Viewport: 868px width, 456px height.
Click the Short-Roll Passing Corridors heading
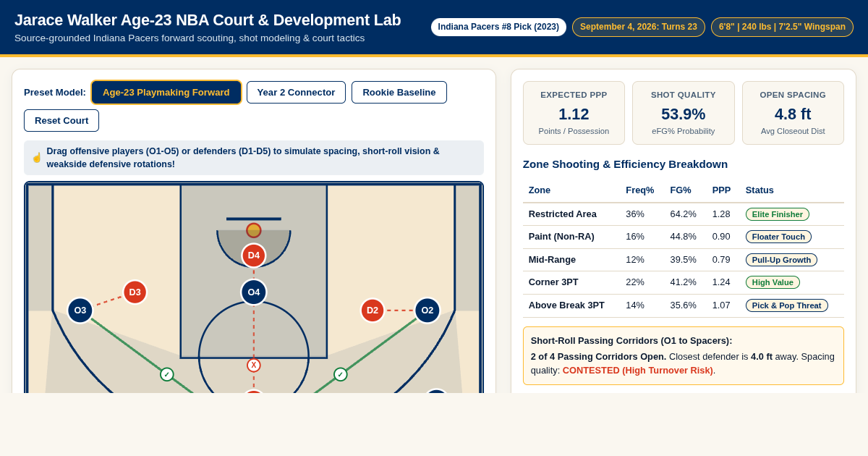click(x=631, y=340)
